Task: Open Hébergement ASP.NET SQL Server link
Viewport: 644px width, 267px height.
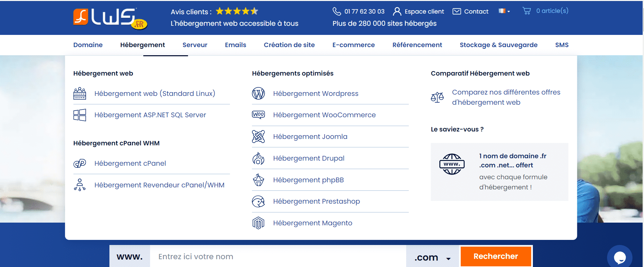Action: (x=150, y=115)
